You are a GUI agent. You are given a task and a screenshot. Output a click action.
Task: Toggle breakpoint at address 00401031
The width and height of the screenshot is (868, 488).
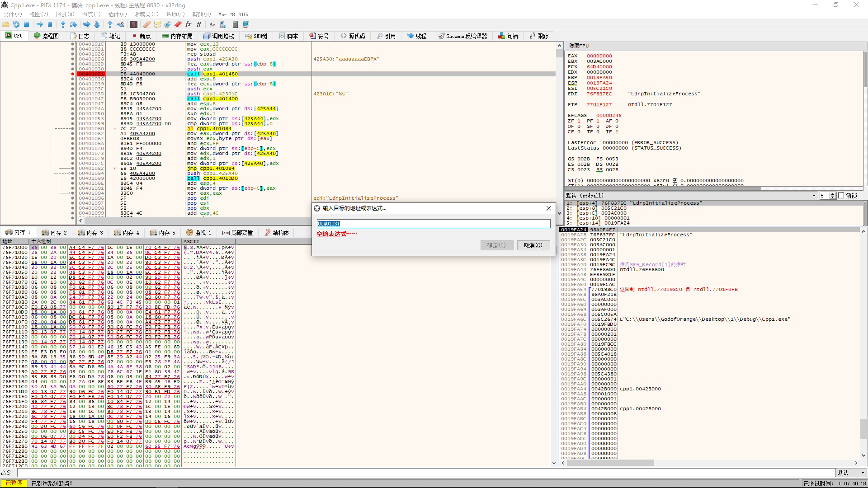point(72,74)
